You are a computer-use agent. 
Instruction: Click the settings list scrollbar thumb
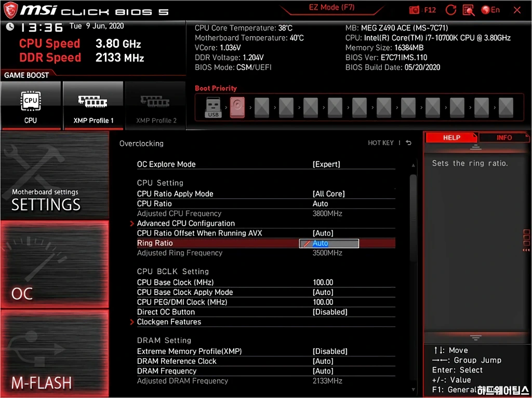(x=413, y=217)
